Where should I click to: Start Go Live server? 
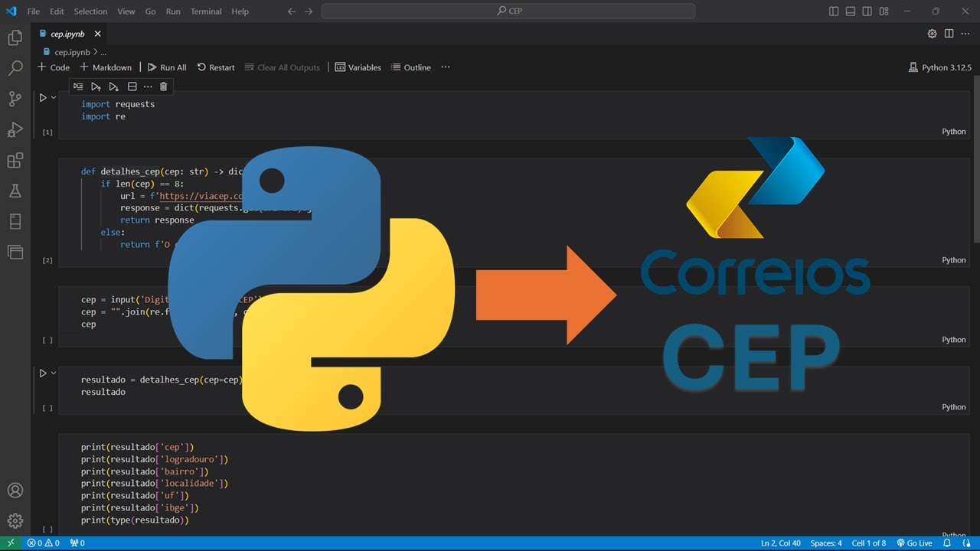click(914, 543)
